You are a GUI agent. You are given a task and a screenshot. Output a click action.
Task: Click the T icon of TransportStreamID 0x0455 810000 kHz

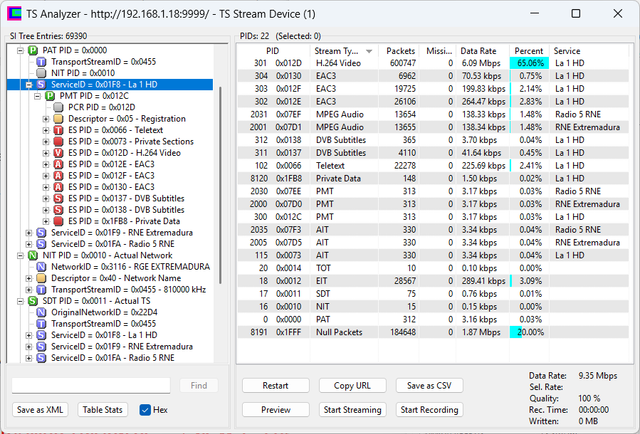(x=41, y=290)
